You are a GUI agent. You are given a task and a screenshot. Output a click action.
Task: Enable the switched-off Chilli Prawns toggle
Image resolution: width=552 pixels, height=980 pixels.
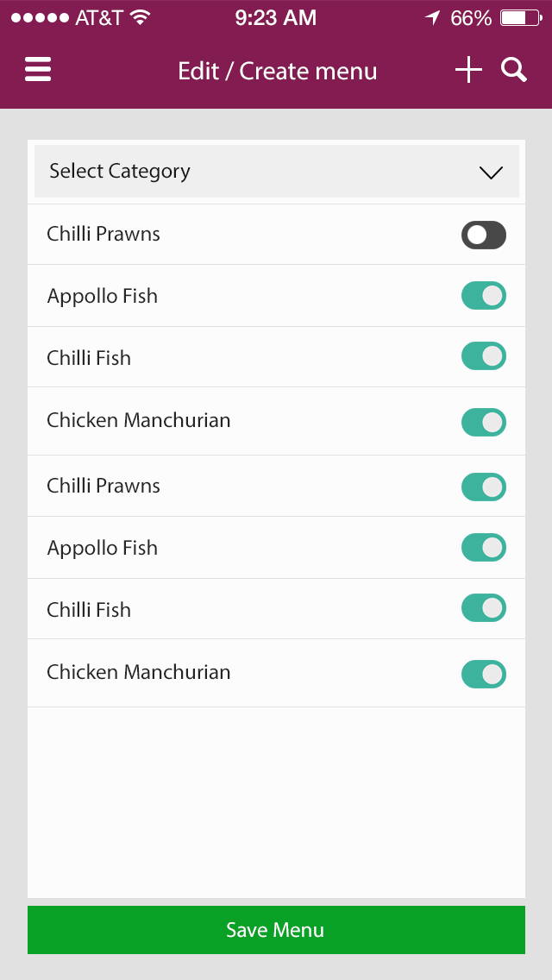click(483, 235)
